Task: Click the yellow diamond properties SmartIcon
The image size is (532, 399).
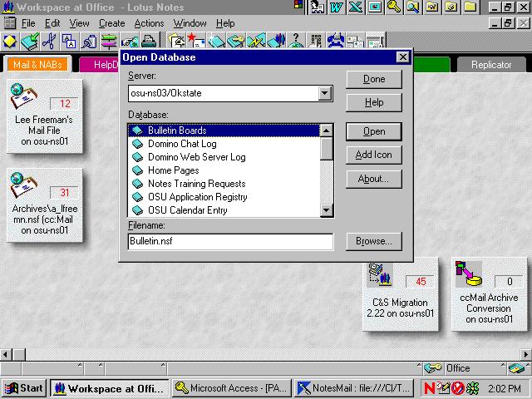Action: [x=10, y=42]
